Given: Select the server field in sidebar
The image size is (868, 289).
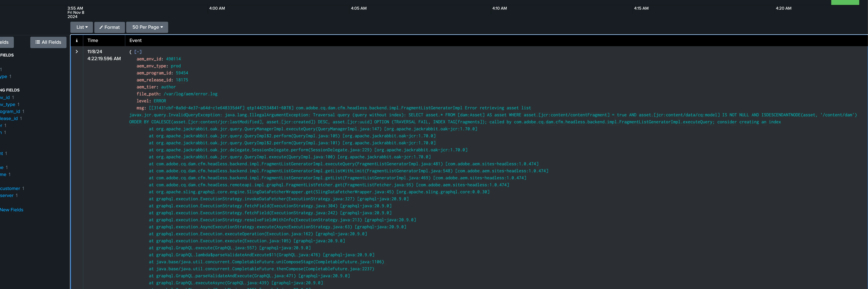Looking at the screenshot, I should (x=7, y=196).
